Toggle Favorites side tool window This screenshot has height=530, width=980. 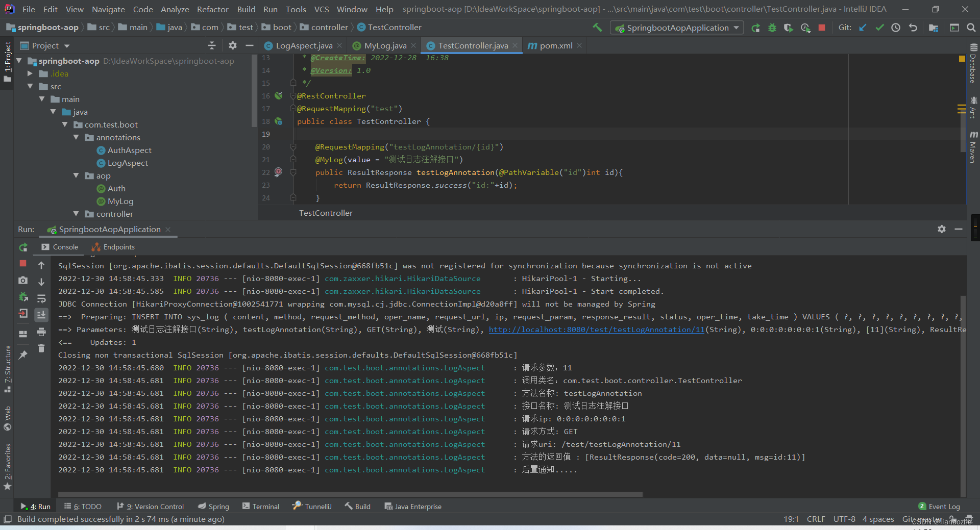point(8,466)
